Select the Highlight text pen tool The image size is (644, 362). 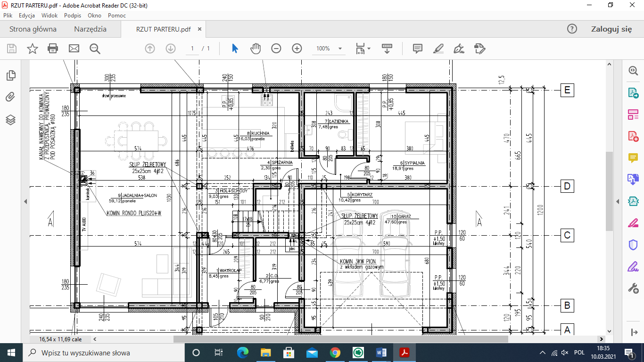pyautogui.click(x=438, y=49)
